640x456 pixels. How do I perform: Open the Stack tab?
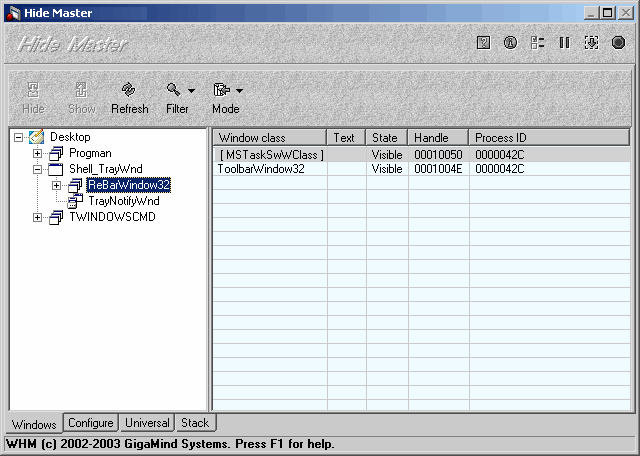pos(195,423)
